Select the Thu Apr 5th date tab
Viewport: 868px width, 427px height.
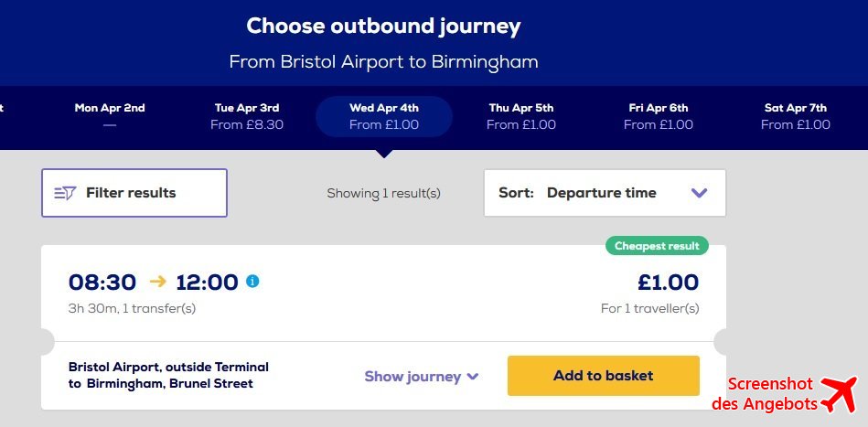coord(521,116)
